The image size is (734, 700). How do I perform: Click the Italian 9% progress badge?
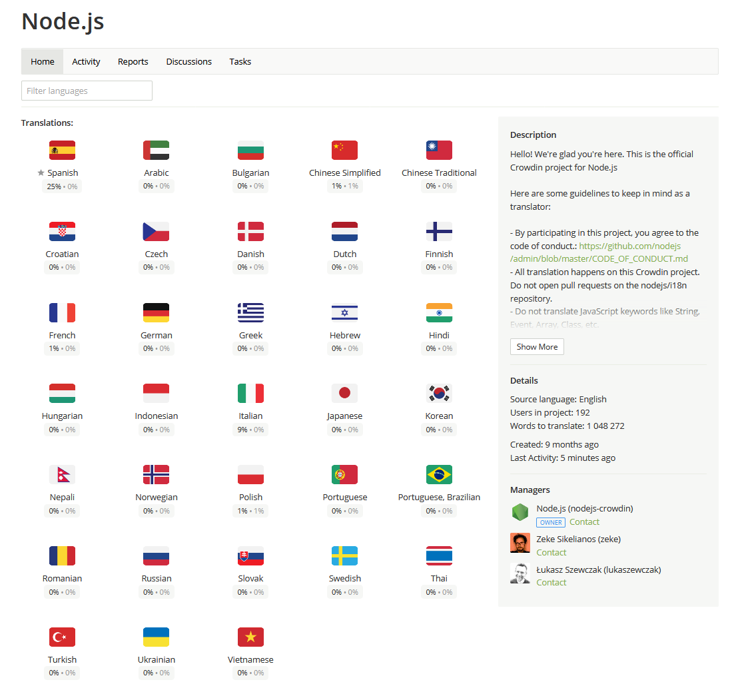click(x=251, y=430)
